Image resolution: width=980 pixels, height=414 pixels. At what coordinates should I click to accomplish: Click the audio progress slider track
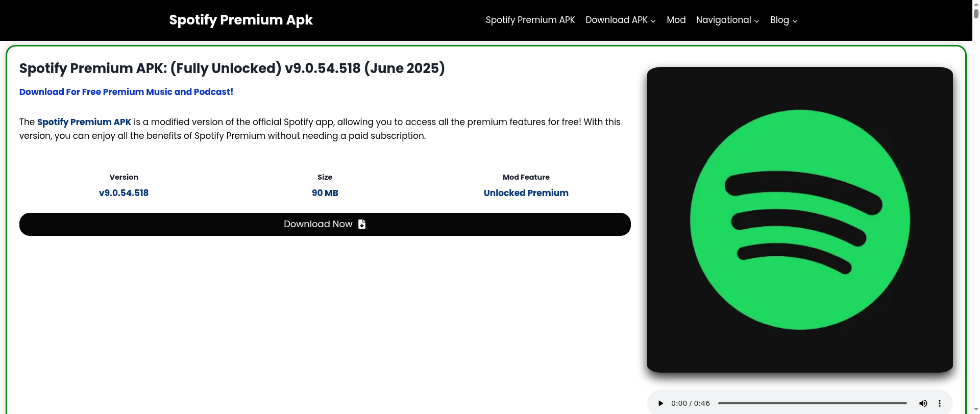tap(813, 403)
